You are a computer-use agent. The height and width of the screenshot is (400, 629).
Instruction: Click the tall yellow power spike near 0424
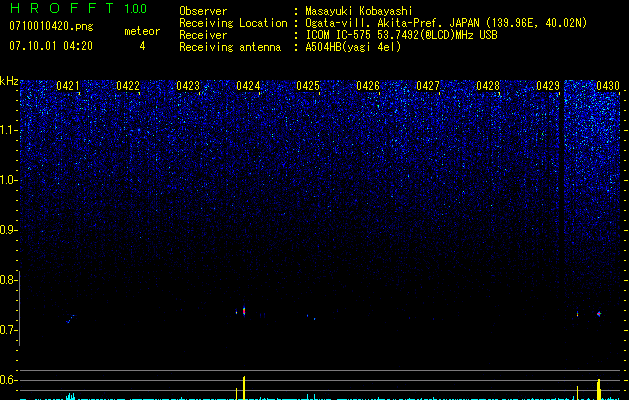coord(243,388)
